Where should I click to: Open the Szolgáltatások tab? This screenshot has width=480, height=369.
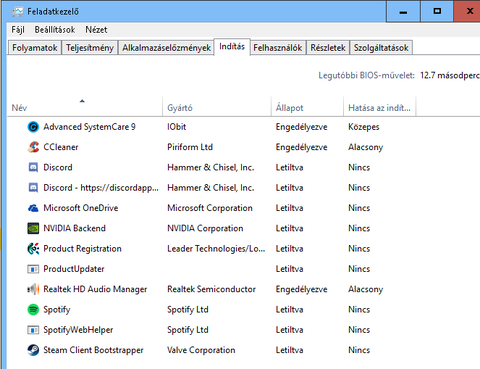(381, 48)
